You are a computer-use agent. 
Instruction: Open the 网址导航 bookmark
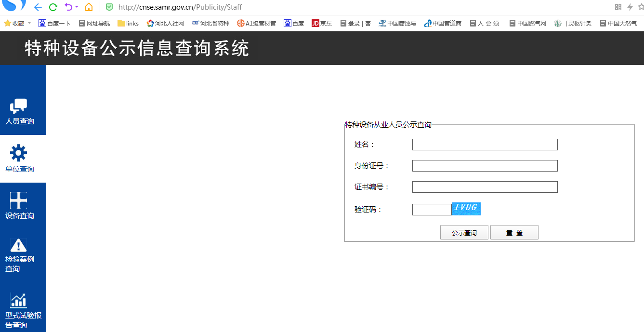(94, 23)
